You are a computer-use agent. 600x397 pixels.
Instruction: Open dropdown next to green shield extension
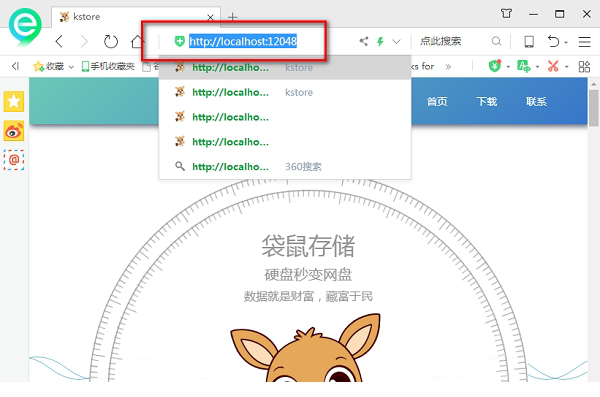click(508, 67)
